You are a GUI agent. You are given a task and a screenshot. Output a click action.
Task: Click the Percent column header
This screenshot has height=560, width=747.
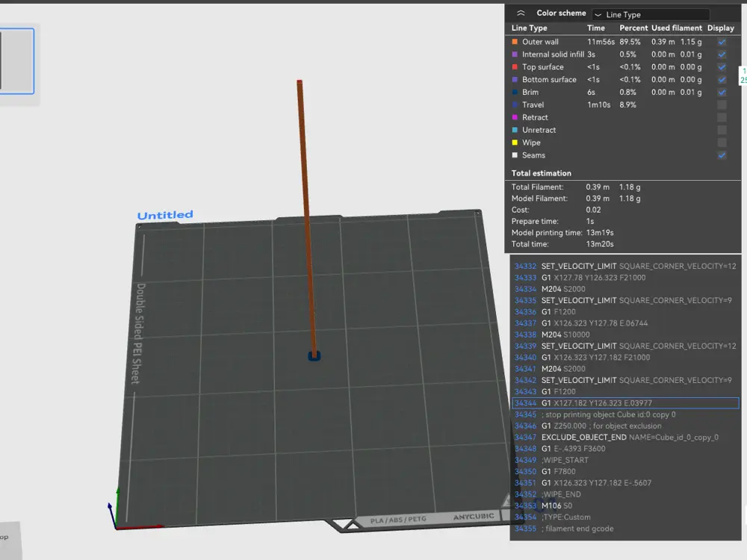(x=633, y=28)
